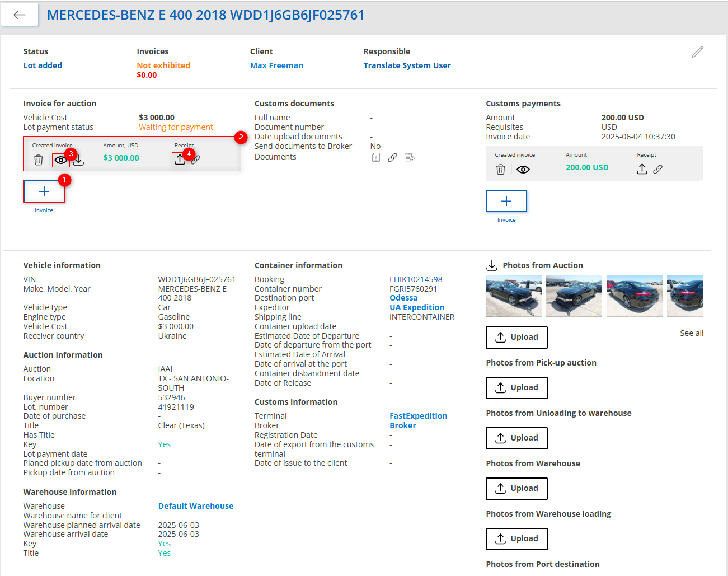Click lot number 41921119
728x576 pixels.
[x=176, y=407]
